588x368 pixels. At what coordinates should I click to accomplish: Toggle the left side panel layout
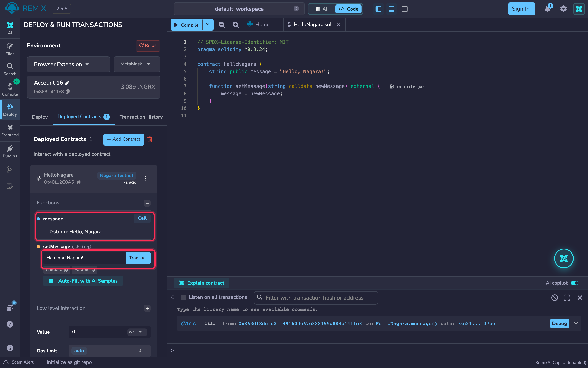pos(378,9)
